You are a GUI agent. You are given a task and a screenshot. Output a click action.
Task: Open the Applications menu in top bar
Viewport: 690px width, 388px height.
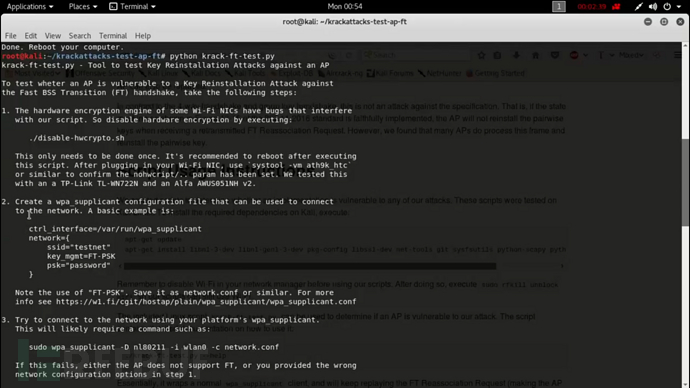[x=29, y=7]
